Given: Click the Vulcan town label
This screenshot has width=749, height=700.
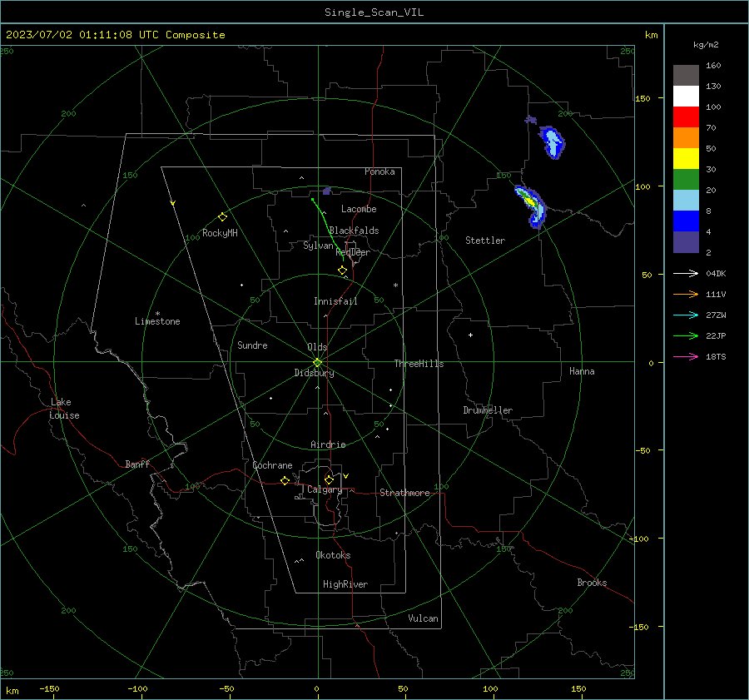Looking at the screenshot, I should [423, 618].
